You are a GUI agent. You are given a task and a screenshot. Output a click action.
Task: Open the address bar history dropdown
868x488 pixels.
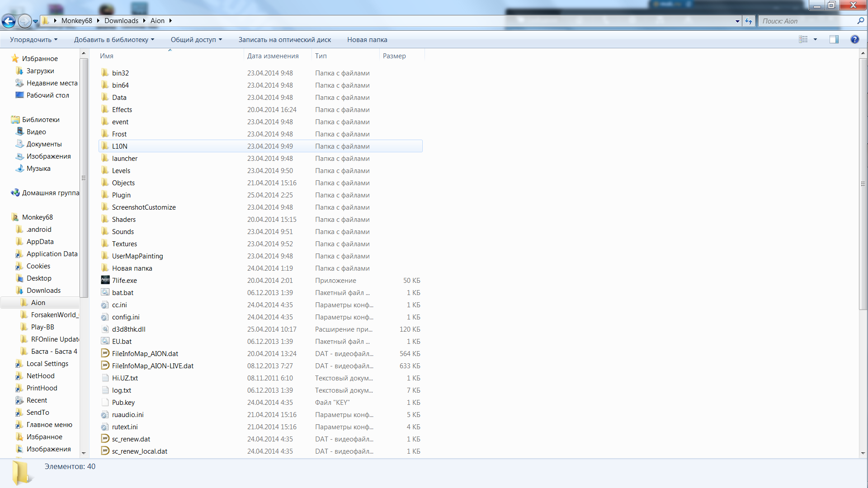[737, 21]
